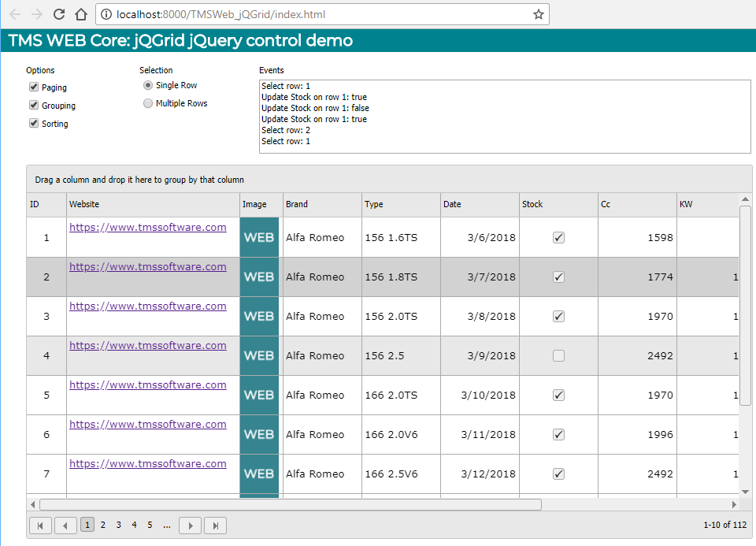Click the address bar URL field

(x=322, y=14)
